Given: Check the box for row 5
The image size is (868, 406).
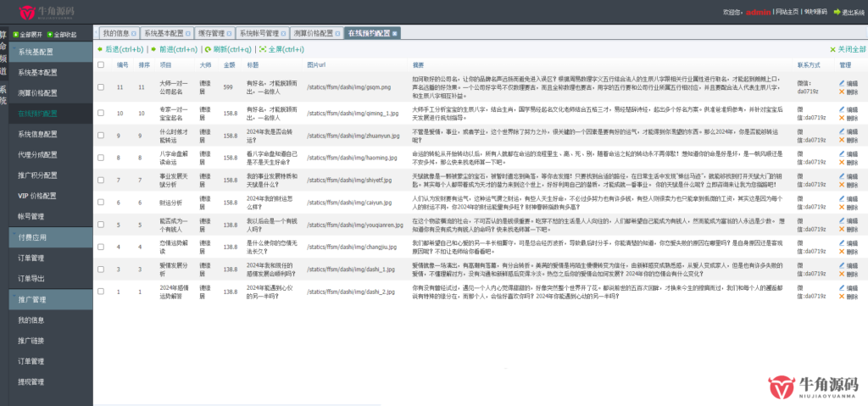Looking at the screenshot, I should point(101,225).
